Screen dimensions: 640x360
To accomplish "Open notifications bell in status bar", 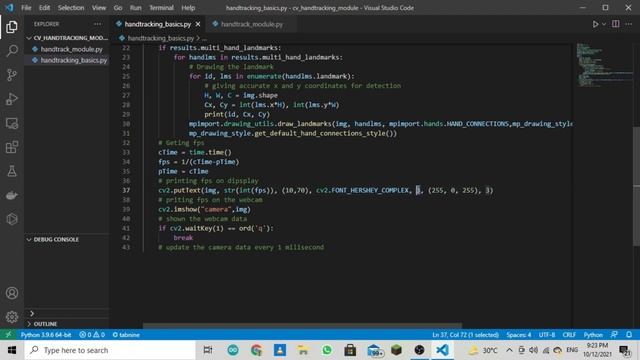I will [x=629, y=335].
